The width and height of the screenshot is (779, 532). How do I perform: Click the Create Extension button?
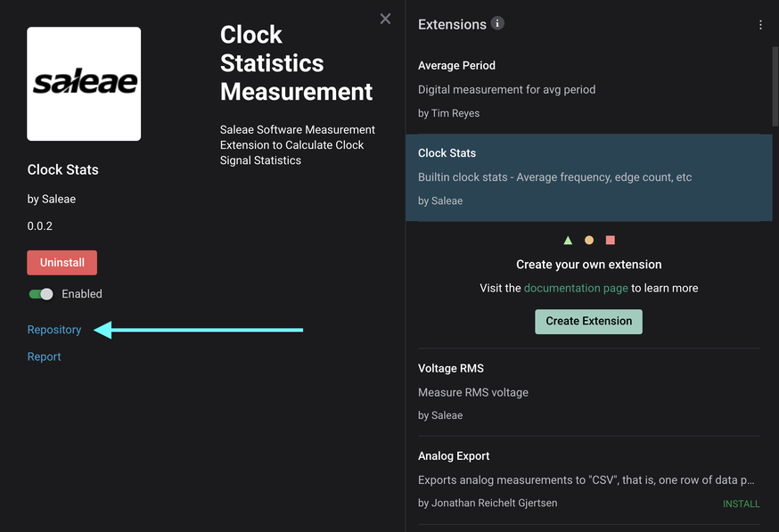pos(588,321)
